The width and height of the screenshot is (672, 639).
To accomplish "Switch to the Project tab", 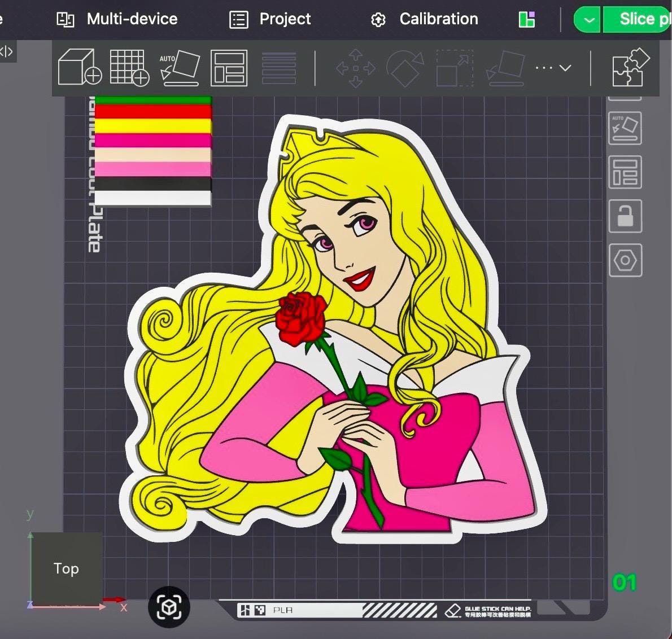I will (x=270, y=19).
